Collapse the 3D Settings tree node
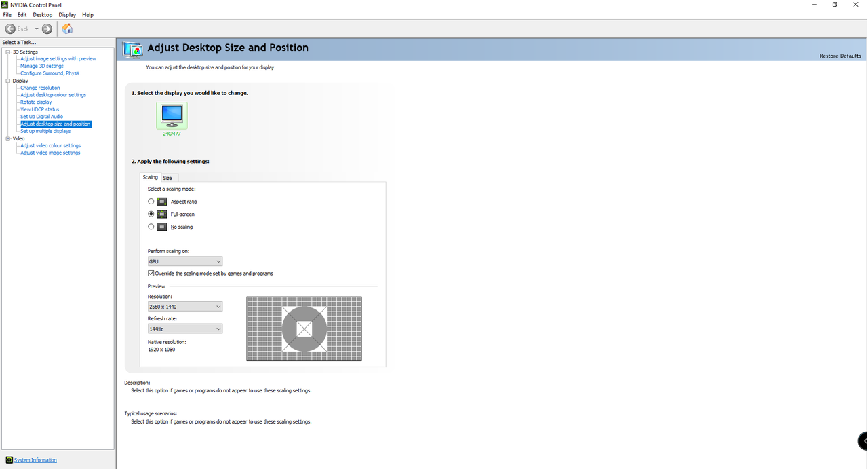The image size is (868, 469). pos(8,52)
